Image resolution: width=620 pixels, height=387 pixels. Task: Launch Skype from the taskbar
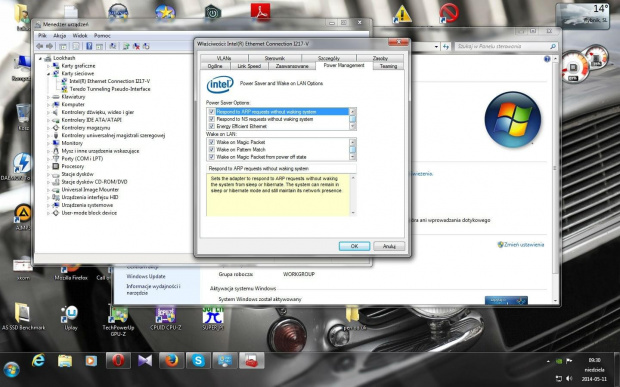(x=198, y=361)
